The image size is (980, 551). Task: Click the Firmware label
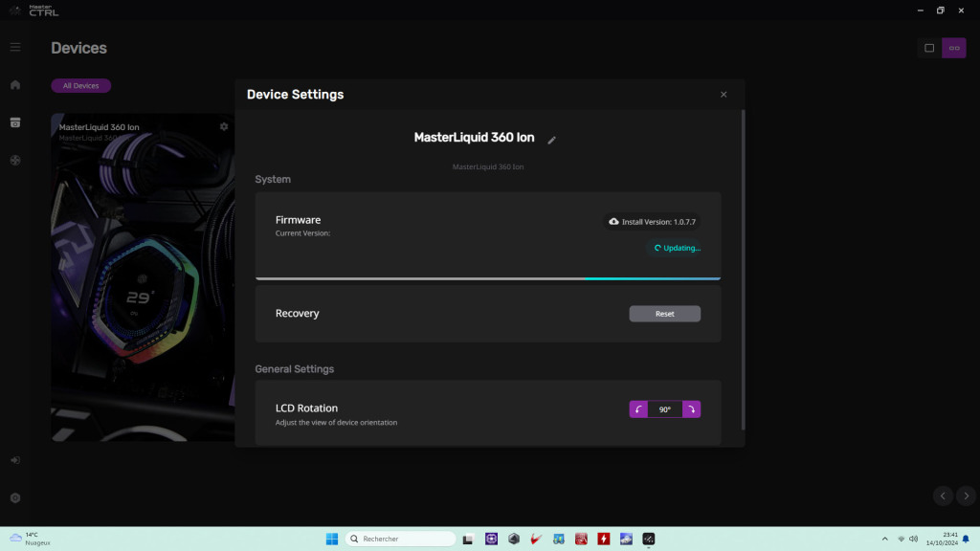point(299,220)
